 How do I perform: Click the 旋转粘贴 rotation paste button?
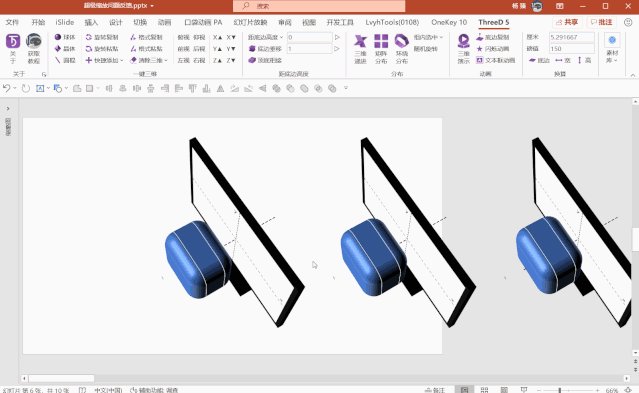(x=102, y=49)
